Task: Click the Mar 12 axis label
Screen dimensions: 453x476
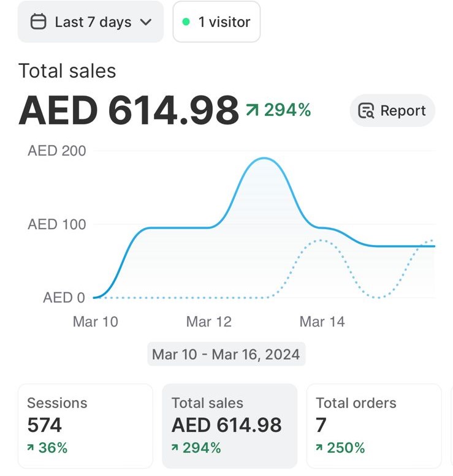Action: click(x=208, y=322)
